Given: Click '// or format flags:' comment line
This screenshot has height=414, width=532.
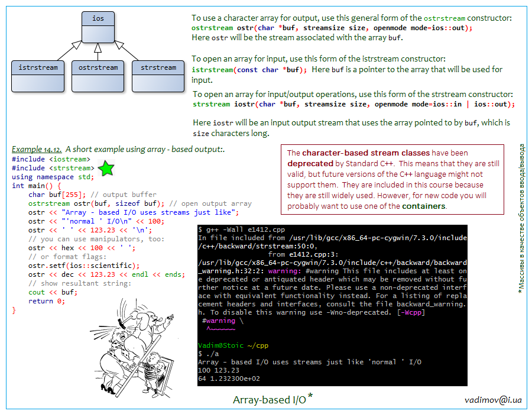Looking at the screenshot, I should point(67,257).
